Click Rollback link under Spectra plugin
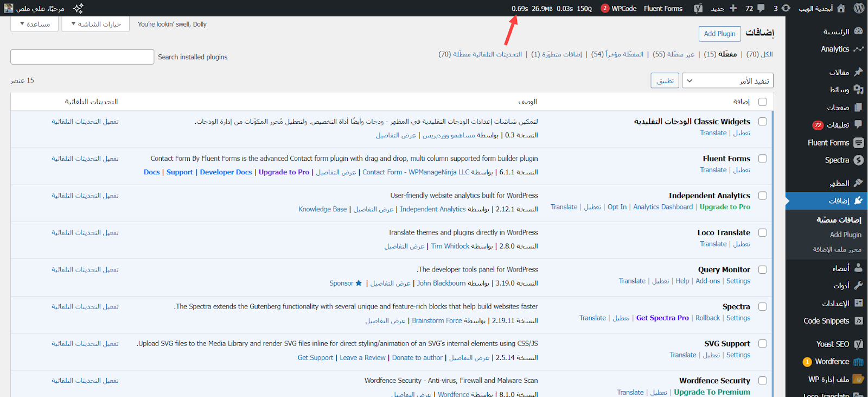 (x=707, y=318)
